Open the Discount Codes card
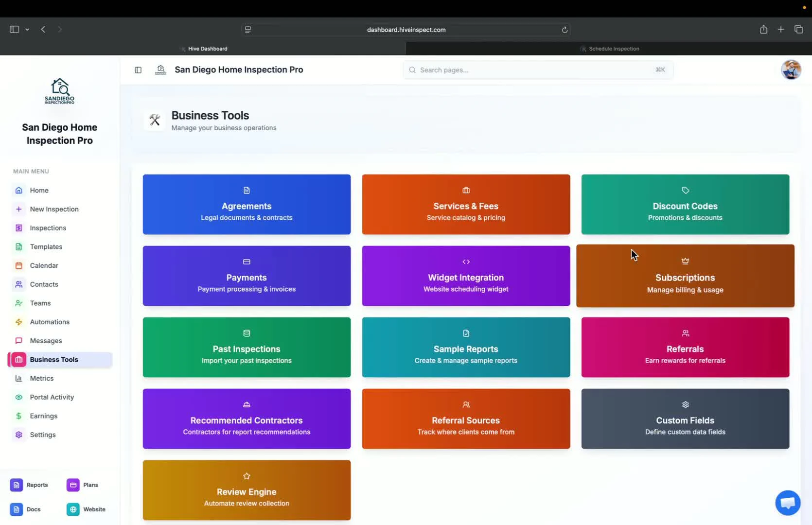The image size is (812, 525). point(685,205)
